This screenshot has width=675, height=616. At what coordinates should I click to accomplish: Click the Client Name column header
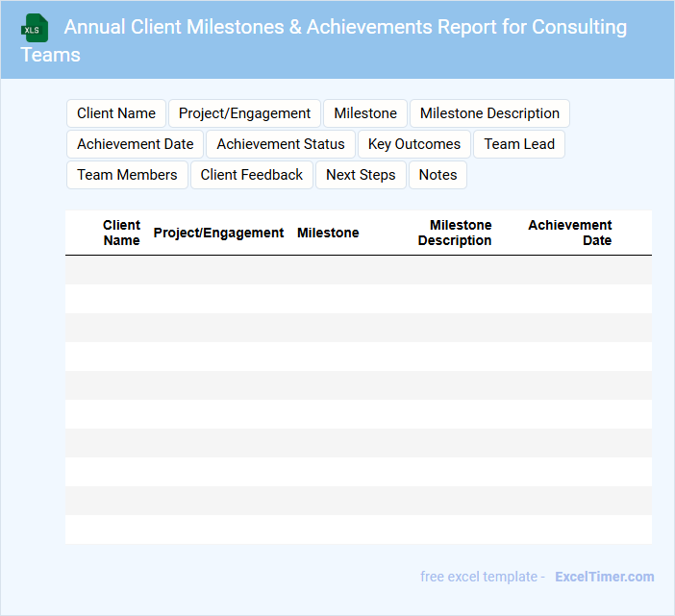tap(121, 233)
